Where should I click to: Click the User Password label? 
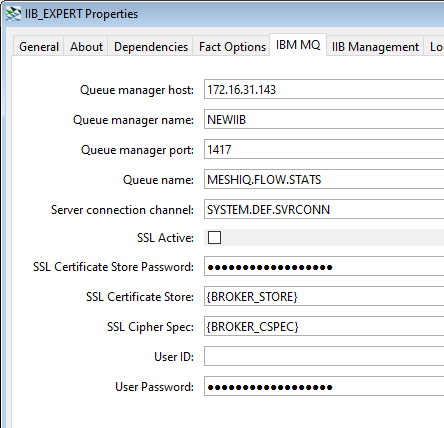click(x=154, y=387)
